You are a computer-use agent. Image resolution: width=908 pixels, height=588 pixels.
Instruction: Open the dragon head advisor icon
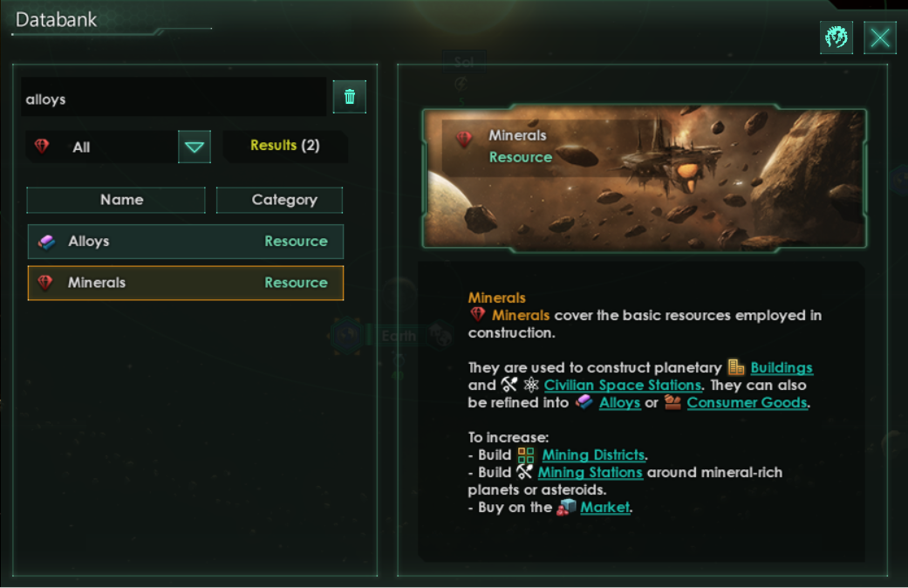[836, 38]
